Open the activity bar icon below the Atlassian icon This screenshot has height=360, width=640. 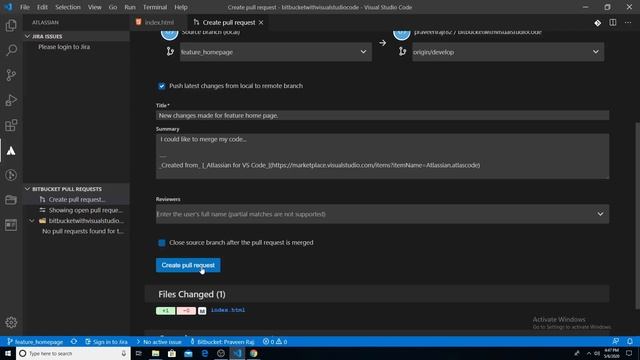click(x=11, y=175)
